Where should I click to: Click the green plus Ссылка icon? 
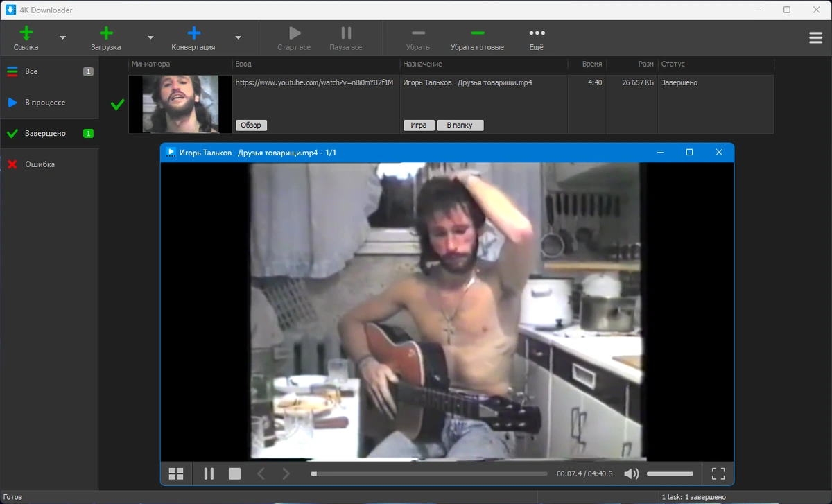click(x=26, y=33)
